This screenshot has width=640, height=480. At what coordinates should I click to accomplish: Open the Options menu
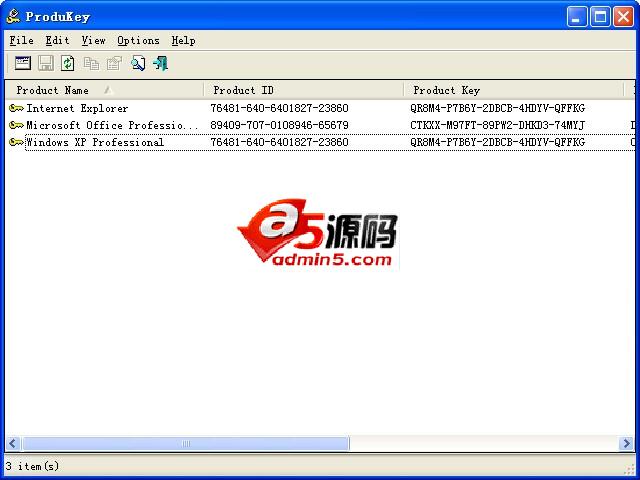(x=138, y=40)
